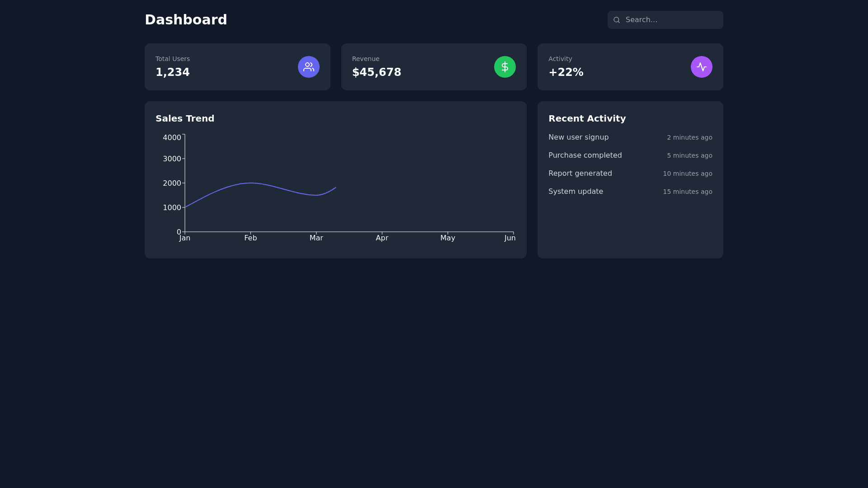Click the $45,678 revenue figure
This screenshot has height=488, width=868.
pos(376,72)
